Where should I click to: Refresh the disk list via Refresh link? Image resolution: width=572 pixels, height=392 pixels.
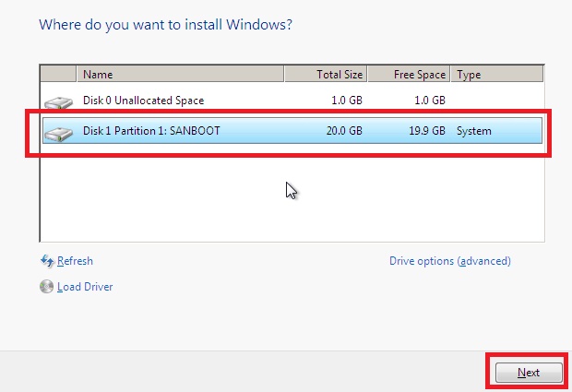coord(75,261)
